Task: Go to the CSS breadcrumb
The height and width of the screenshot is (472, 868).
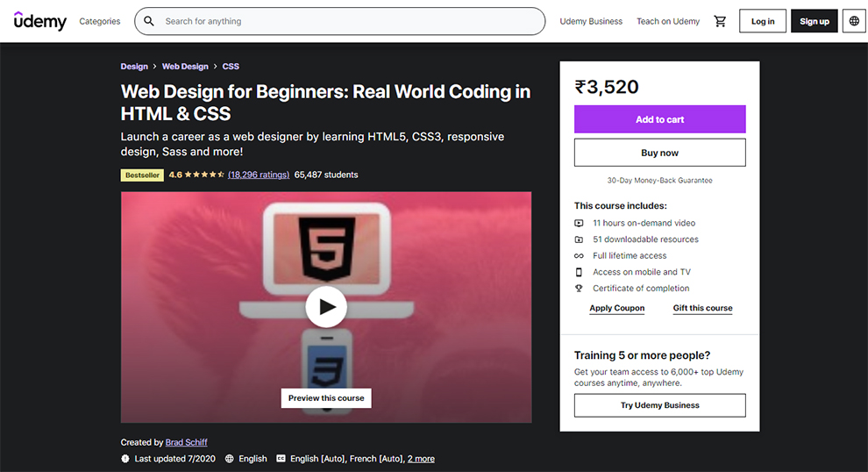Action: (231, 67)
